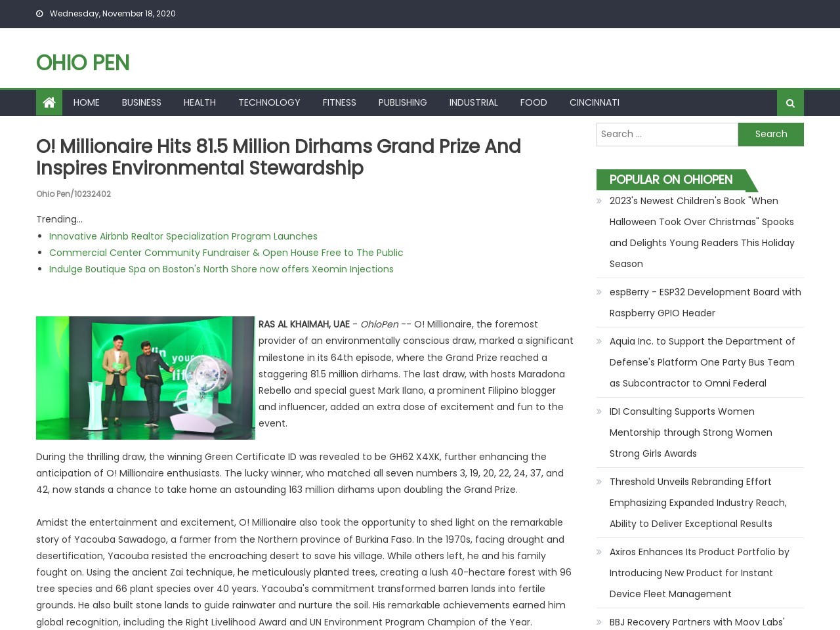Click inside the sidebar Search field
840x630 pixels.
(667, 135)
